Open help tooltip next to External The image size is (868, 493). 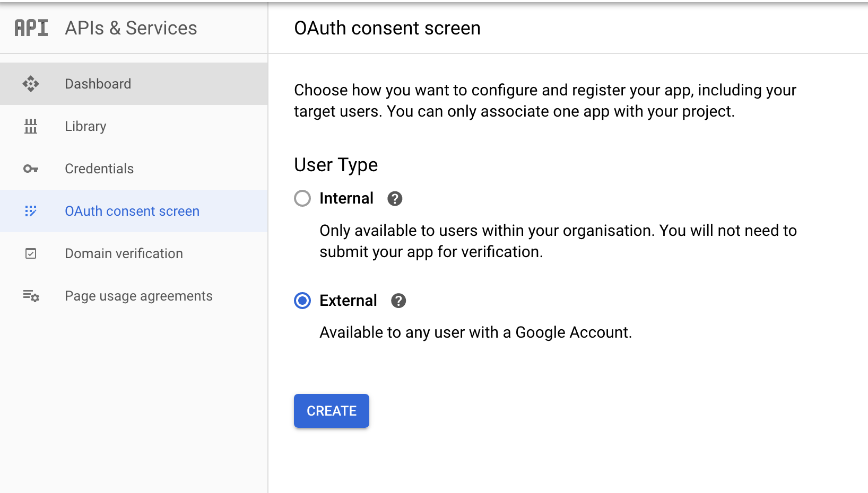tap(398, 301)
